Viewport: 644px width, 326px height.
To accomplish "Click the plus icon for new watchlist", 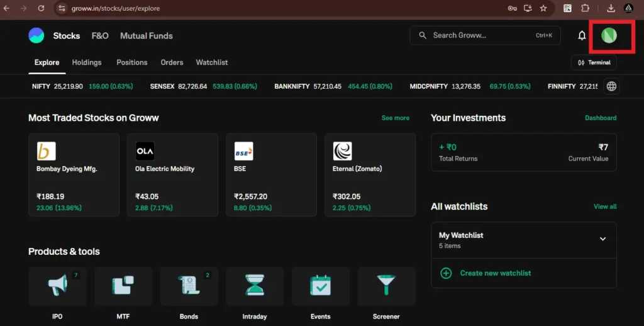I will (x=446, y=273).
